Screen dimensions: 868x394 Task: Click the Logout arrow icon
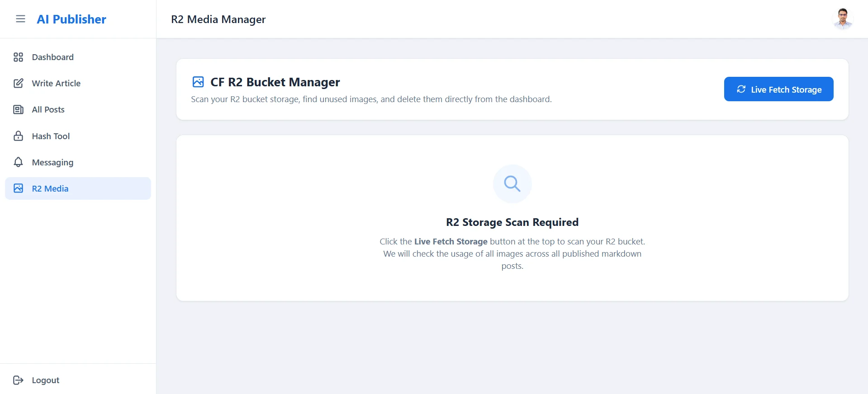[18, 380]
